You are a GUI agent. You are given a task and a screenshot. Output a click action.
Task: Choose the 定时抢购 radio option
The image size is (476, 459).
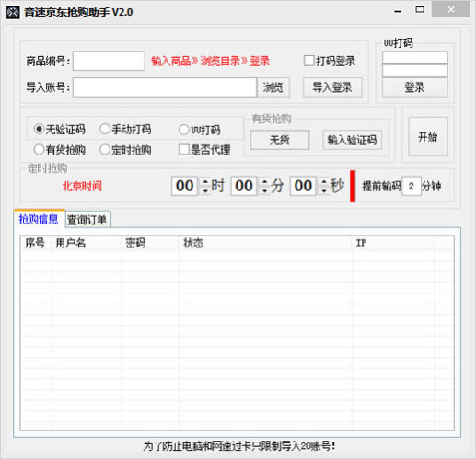(x=125, y=150)
